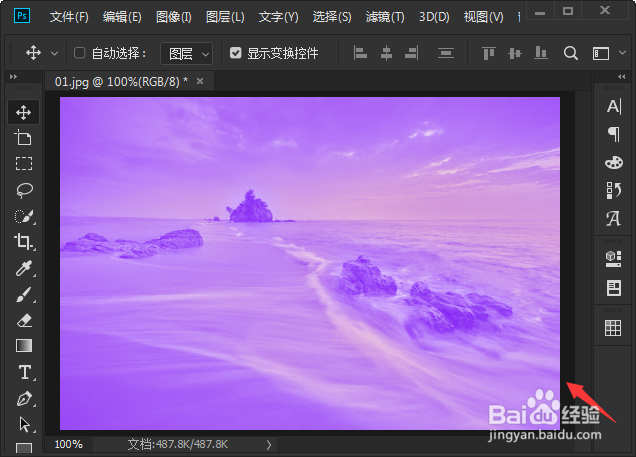
Task: Select the Rectangular Marquee tool
Action: [24, 163]
